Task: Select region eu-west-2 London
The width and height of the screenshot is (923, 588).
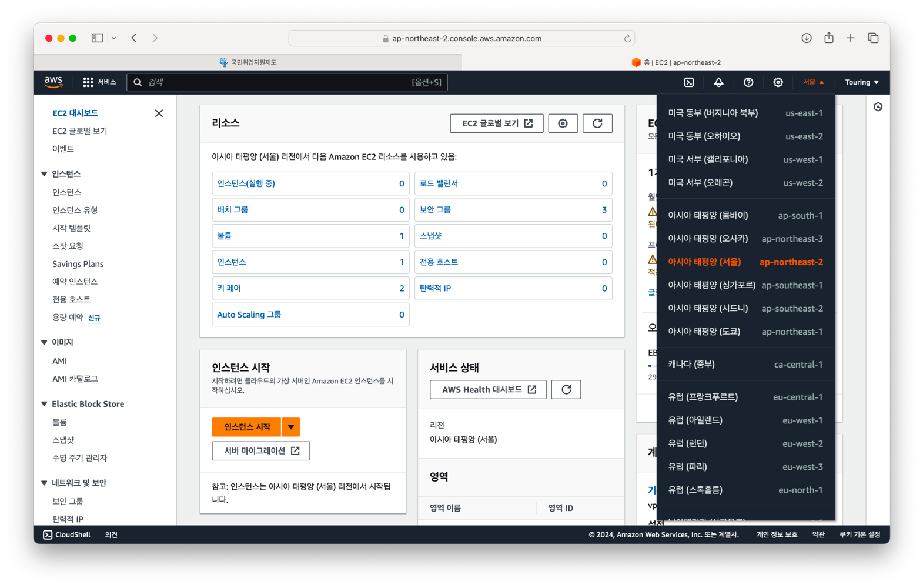Action: 745,443
